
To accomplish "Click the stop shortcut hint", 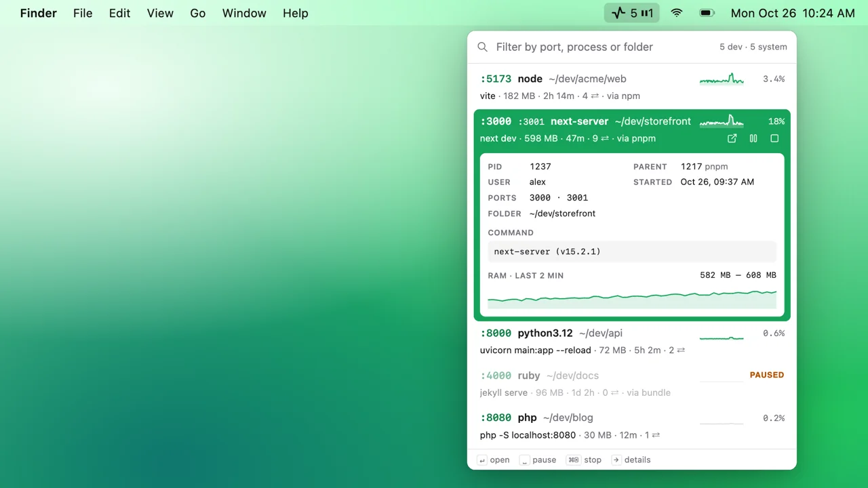I will point(584,460).
